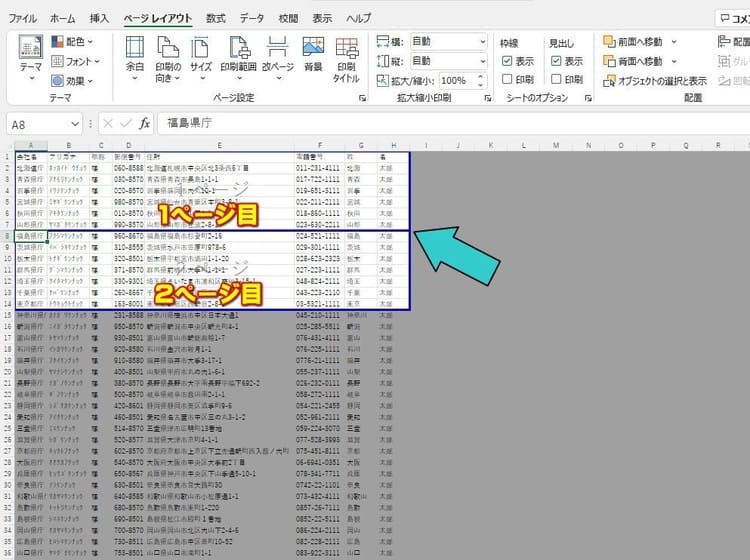Increase the scale percentage with up arrow
Image resolution: width=750 pixels, height=560 pixels.
click(x=481, y=77)
